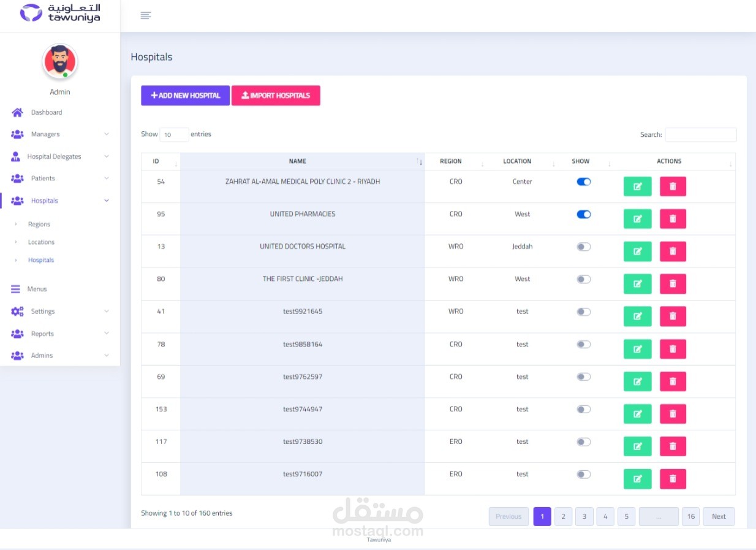Edit ZAHRAT AL-AMAL MEDICAL POLY CLINIC row
Viewport: 756px width, 550px height.
[637, 186]
